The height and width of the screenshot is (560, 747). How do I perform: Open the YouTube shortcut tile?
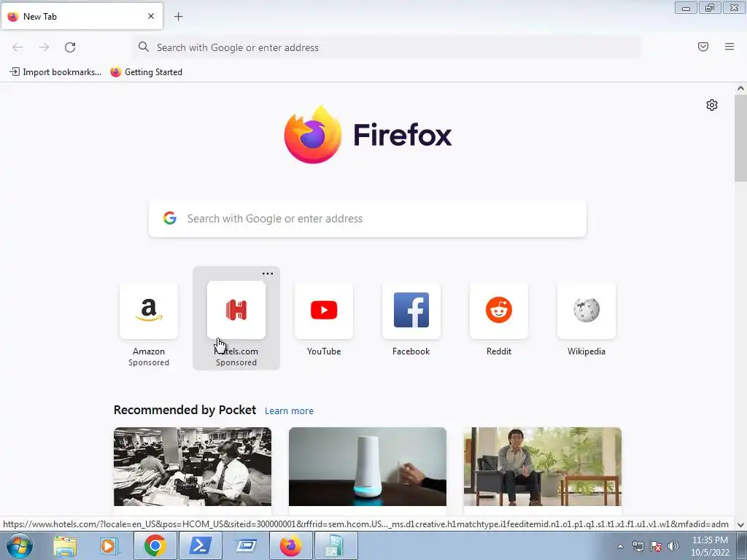pyautogui.click(x=324, y=319)
